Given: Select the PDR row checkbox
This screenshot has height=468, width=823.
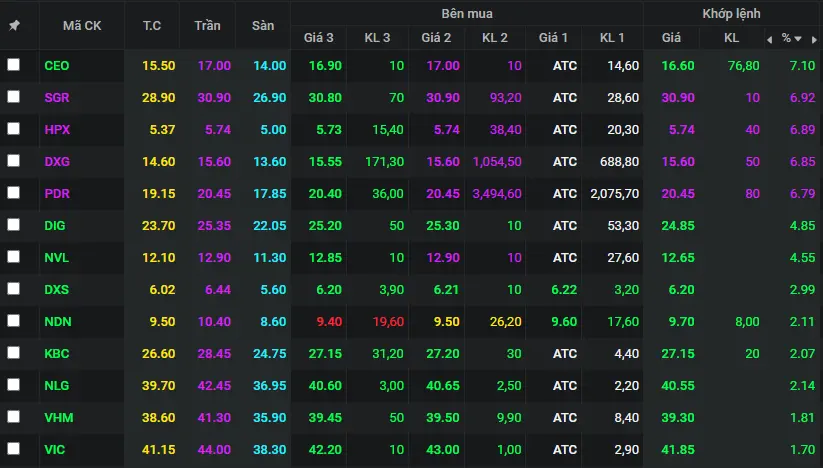Looking at the screenshot, I should 13,193.
